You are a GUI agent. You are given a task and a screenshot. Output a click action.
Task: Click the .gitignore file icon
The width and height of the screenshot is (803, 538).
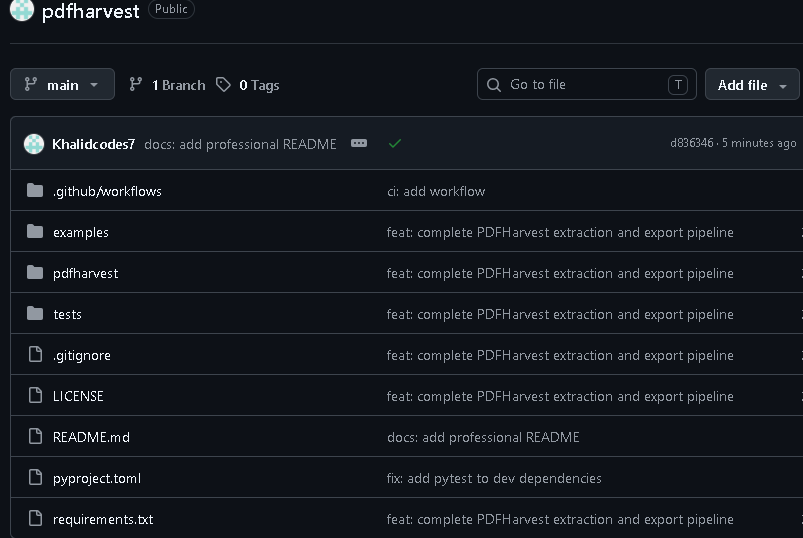pyautogui.click(x=35, y=354)
